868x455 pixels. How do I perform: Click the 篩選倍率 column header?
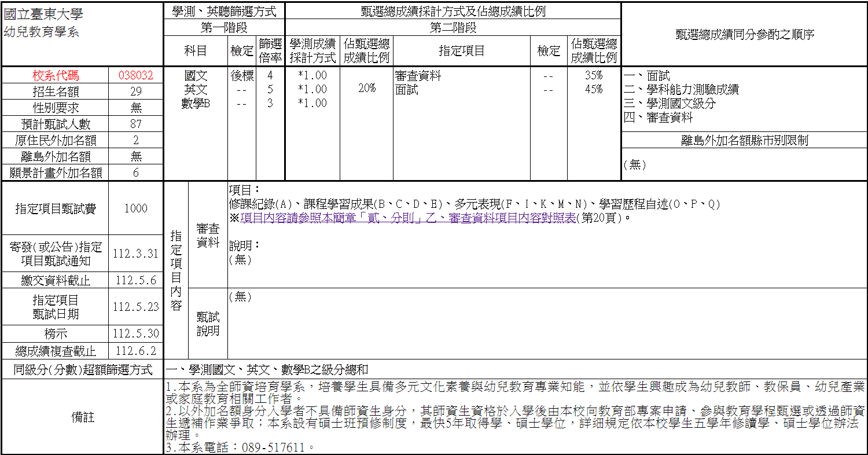270,51
